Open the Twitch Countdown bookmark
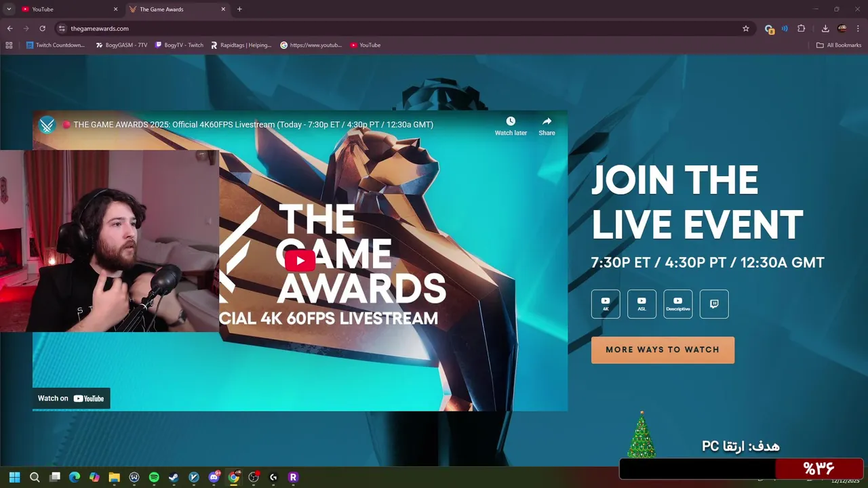The image size is (868, 488). (56, 45)
